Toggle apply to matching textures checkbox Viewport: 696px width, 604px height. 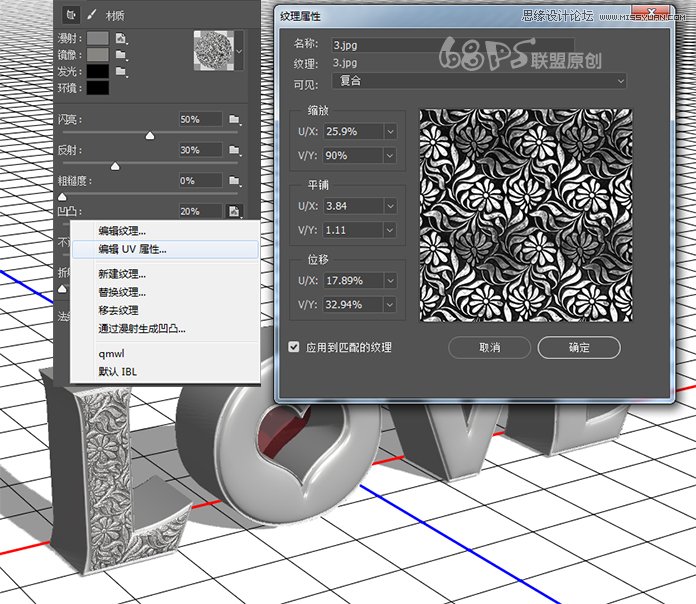click(293, 347)
